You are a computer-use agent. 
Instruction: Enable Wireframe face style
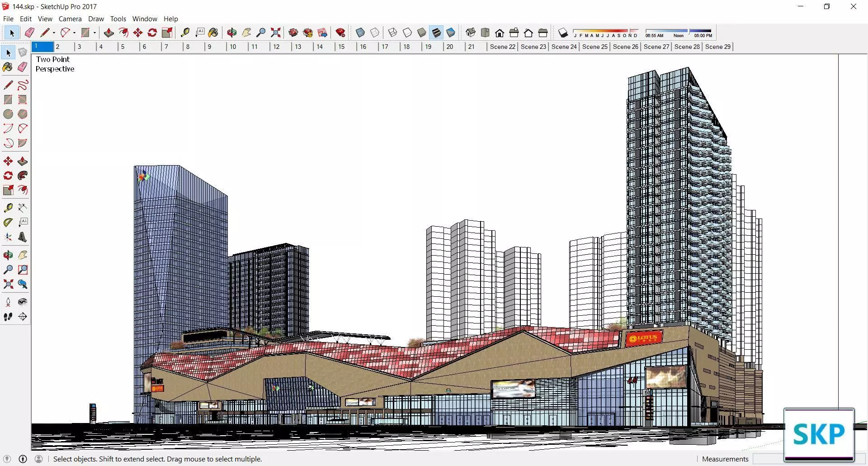pyautogui.click(x=393, y=33)
